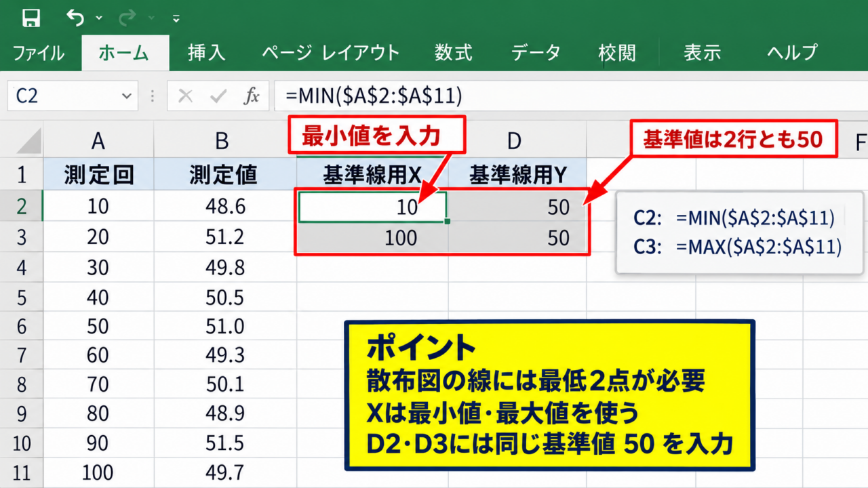
Task: Click the Cancel (X) formula icon
Action: pyautogui.click(x=185, y=96)
